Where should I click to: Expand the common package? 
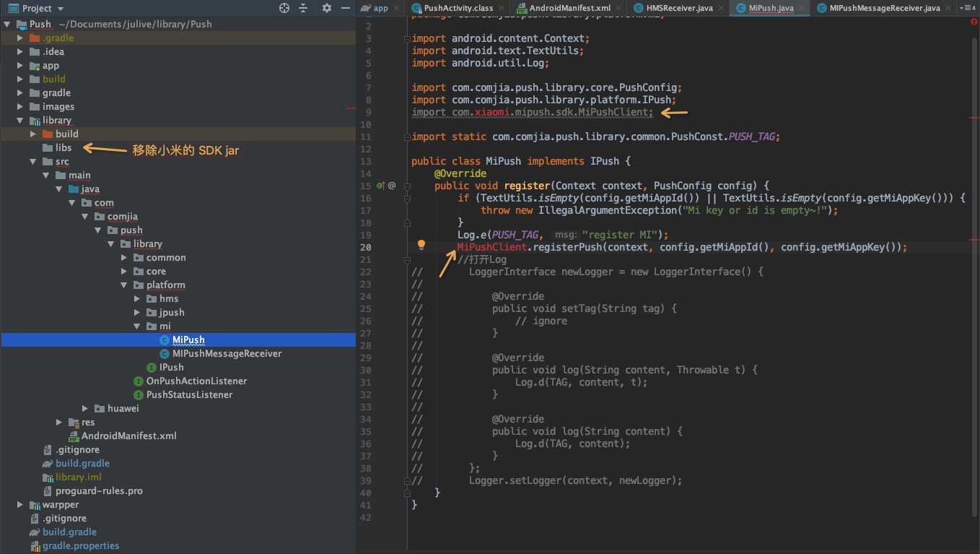tap(125, 257)
